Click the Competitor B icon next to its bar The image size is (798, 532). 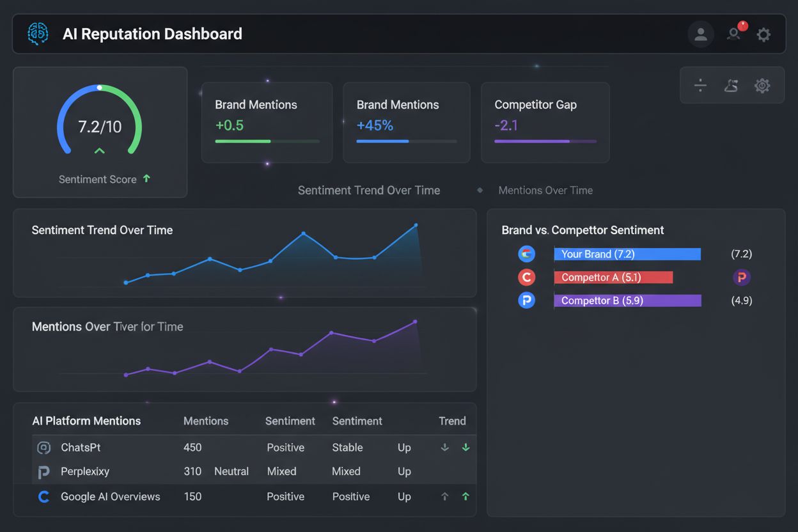pos(526,300)
